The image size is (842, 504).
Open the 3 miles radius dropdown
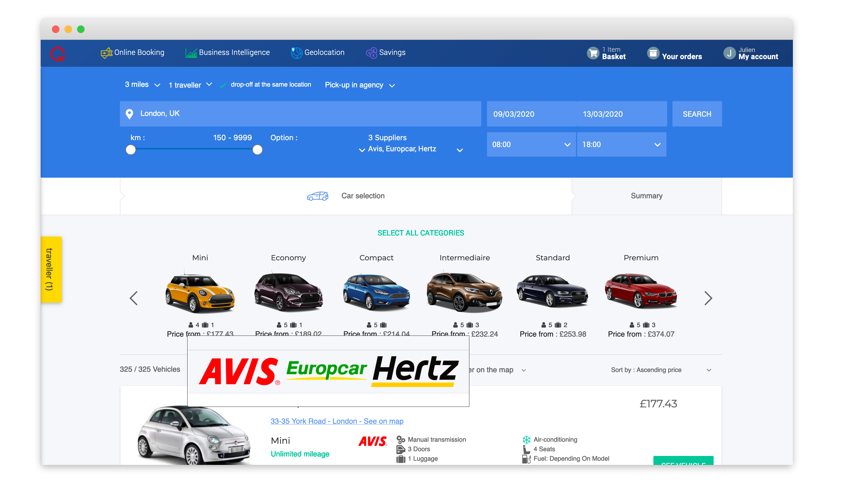(142, 84)
